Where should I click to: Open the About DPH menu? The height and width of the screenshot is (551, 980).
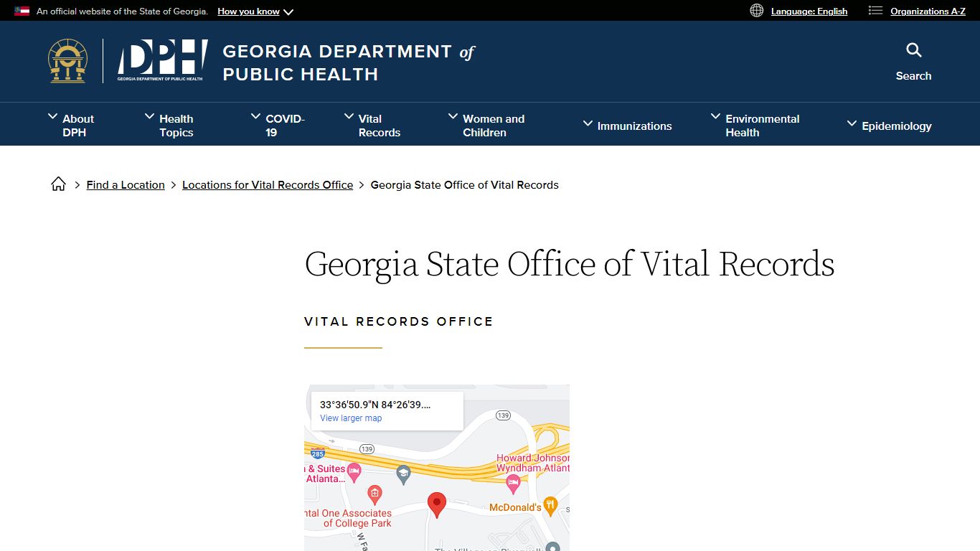pos(78,126)
